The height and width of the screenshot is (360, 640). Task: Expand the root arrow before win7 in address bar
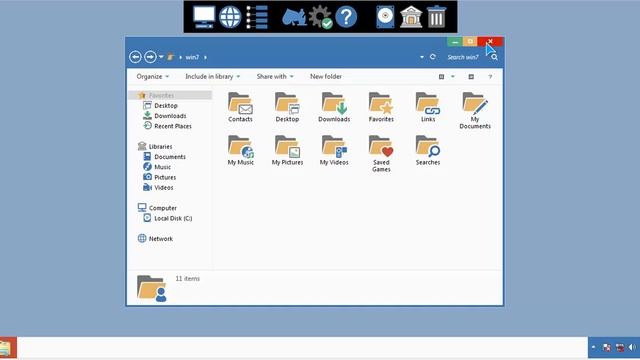tap(180, 57)
